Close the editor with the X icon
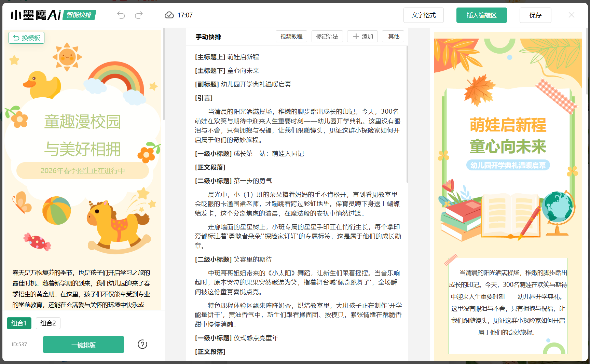This screenshot has width=590, height=364. click(571, 15)
